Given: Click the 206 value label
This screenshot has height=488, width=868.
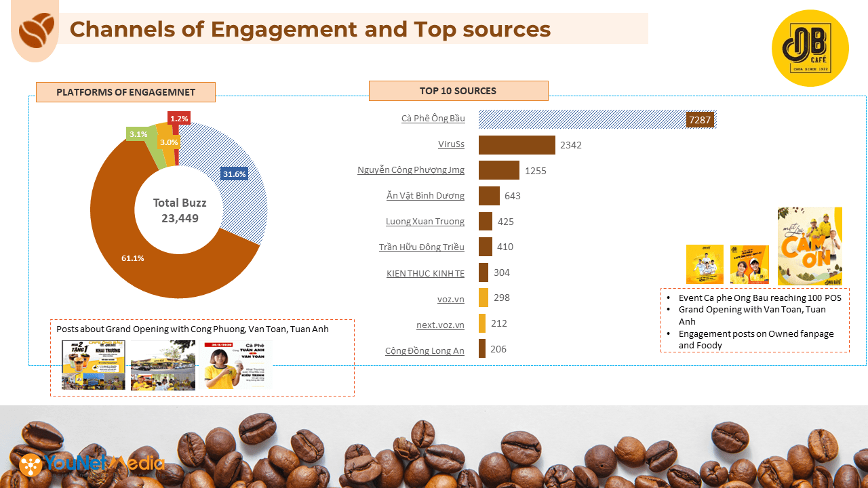Looking at the screenshot, I should (x=498, y=349).
